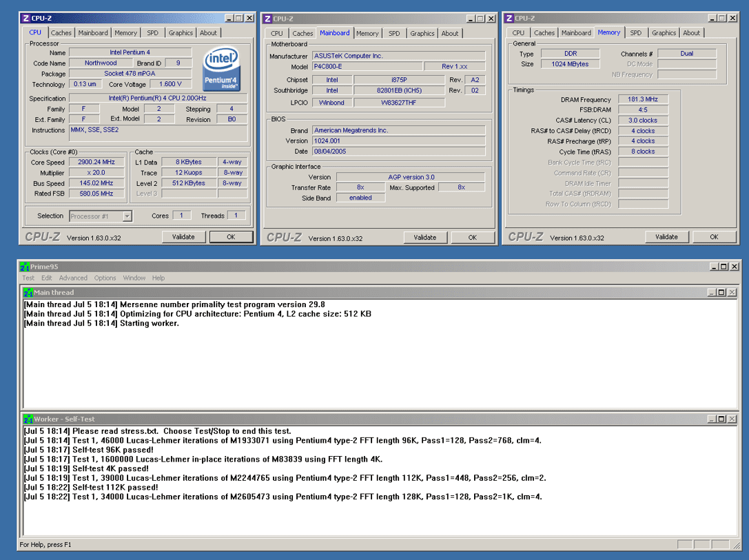This screenshot has width=749, height=560.
Task: Switch to Caches tab in first CPU-Z
Action: click(x=61, y=33)
